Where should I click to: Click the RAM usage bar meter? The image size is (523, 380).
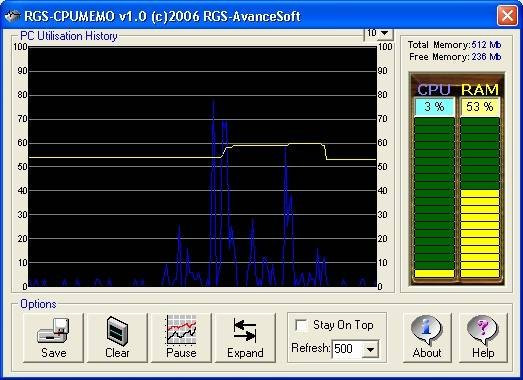tap(480, 198)
